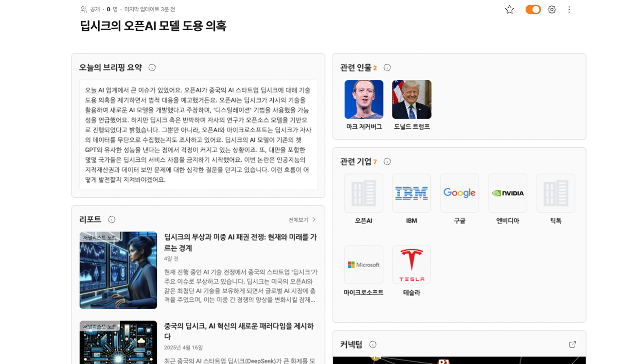Open the three-dot more options menu
The width and height of the screenshot is (621, 364).
(x=569, y=9)
